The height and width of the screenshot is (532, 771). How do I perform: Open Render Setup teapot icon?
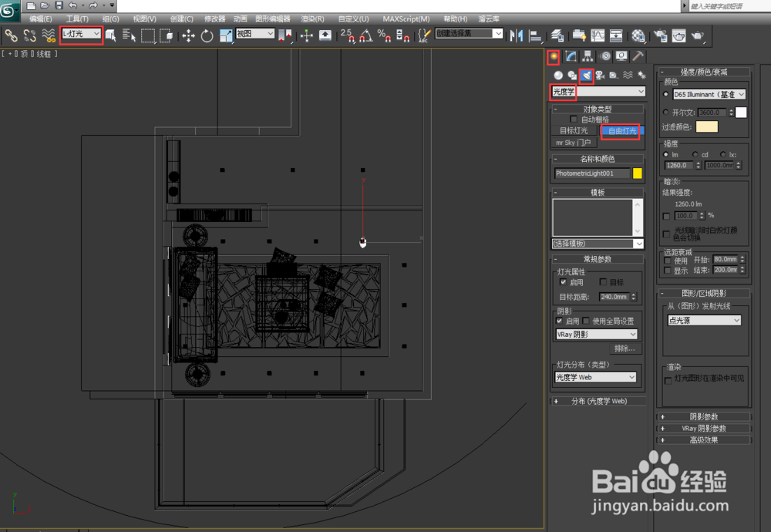click(x=661, y=35)
